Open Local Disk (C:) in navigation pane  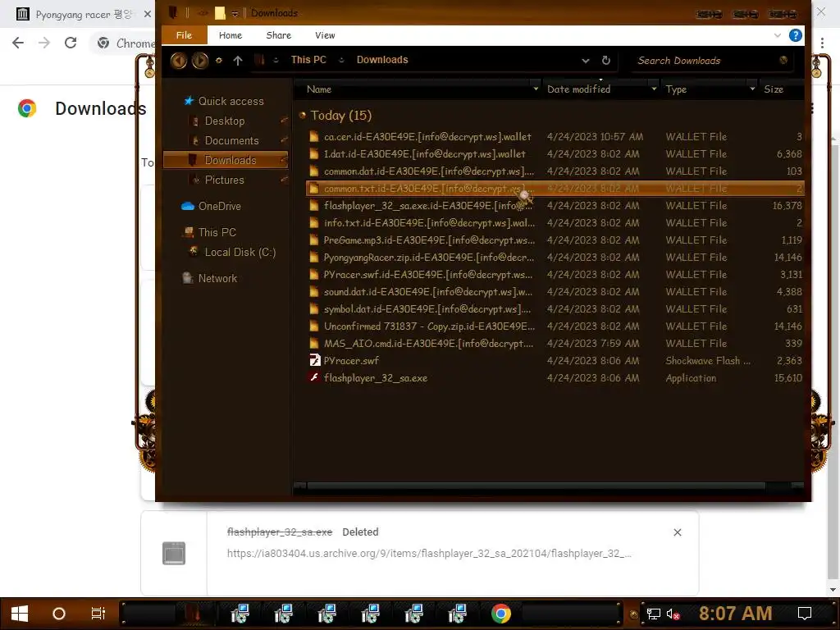[240, 253]
